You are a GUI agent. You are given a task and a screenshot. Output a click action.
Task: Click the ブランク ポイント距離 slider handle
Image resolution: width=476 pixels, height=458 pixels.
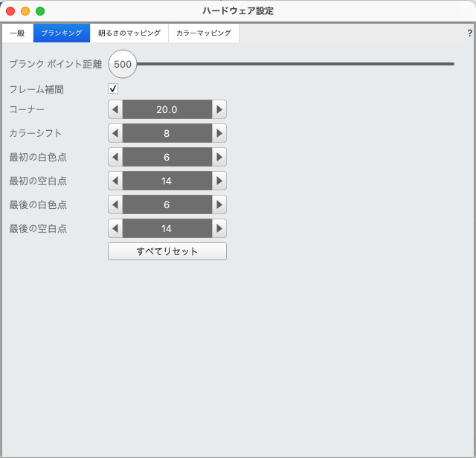[x=123, y=64]
